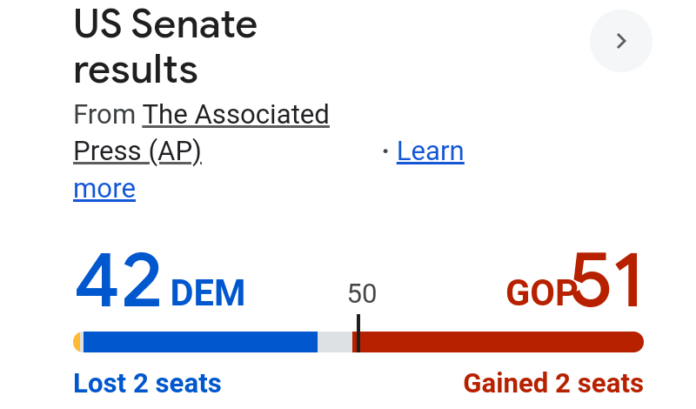This screenshot has width=696, height=409.
Task: Click the gray undecided seats bar segment
Action: tap(336, 342)
